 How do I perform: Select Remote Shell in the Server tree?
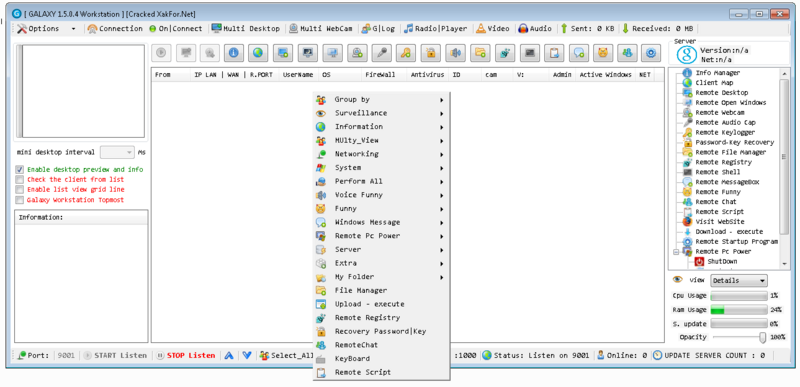coord(719,172)
